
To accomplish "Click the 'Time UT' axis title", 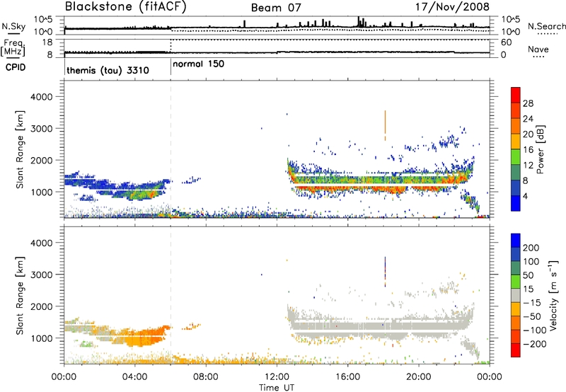I will 277,388.
